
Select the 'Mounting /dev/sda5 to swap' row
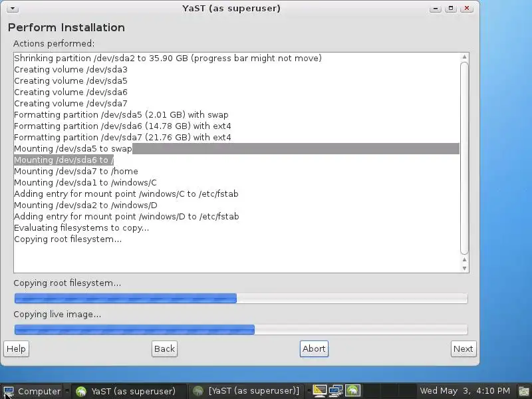pyautogui.click(x=237, y=148)
